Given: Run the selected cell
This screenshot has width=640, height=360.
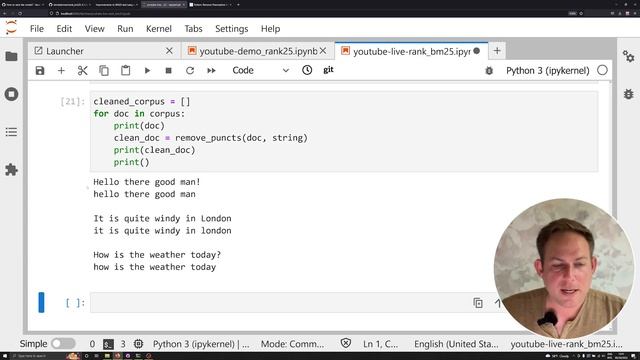Looking at the screenshot, I should point(147,71).
